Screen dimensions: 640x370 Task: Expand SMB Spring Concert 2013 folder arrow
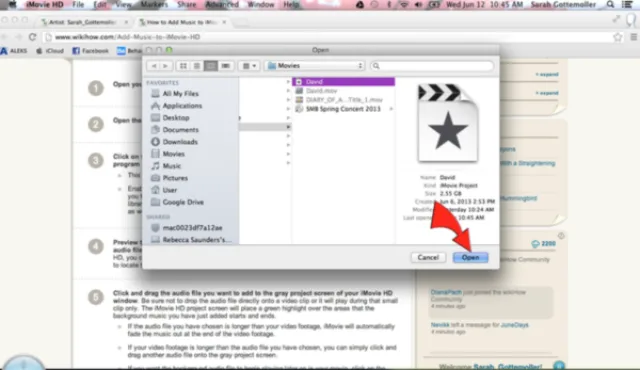tap(391, 109)
